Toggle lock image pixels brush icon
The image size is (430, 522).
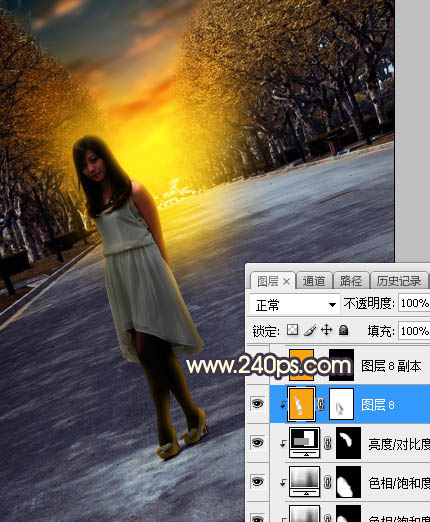(310, 330)
